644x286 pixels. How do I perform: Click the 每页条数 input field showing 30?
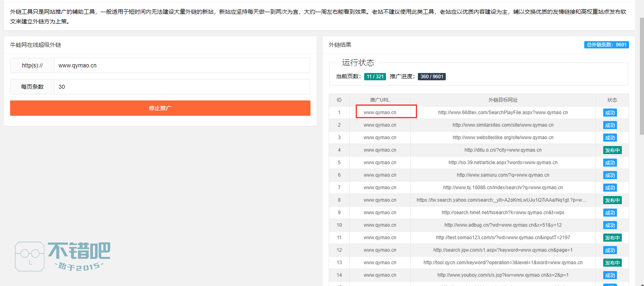click(182, 87)
